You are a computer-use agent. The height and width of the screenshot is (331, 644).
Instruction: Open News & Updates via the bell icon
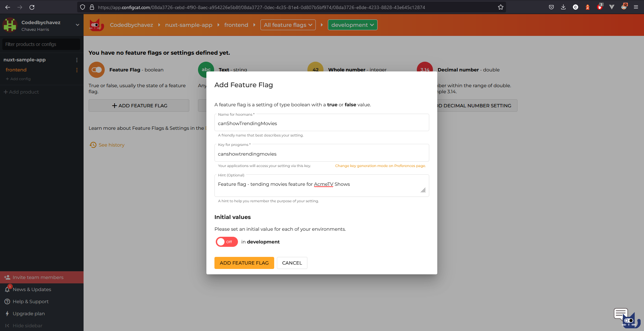7,289
